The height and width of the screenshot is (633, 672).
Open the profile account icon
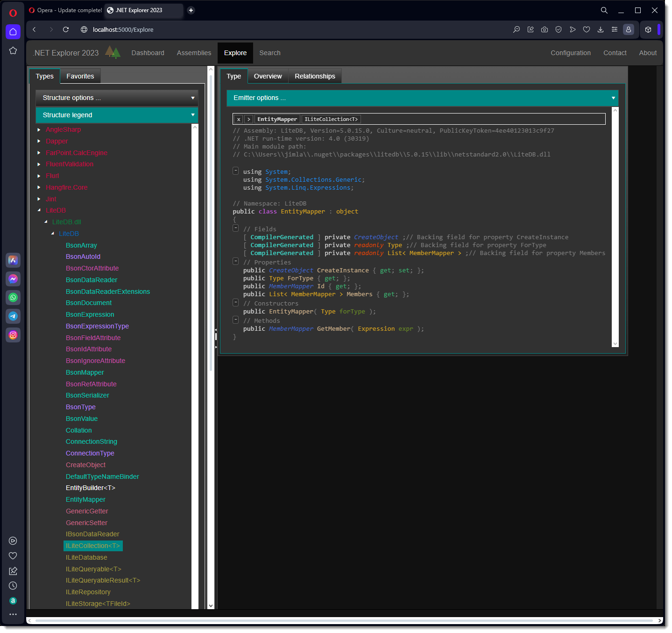[629, 29]
